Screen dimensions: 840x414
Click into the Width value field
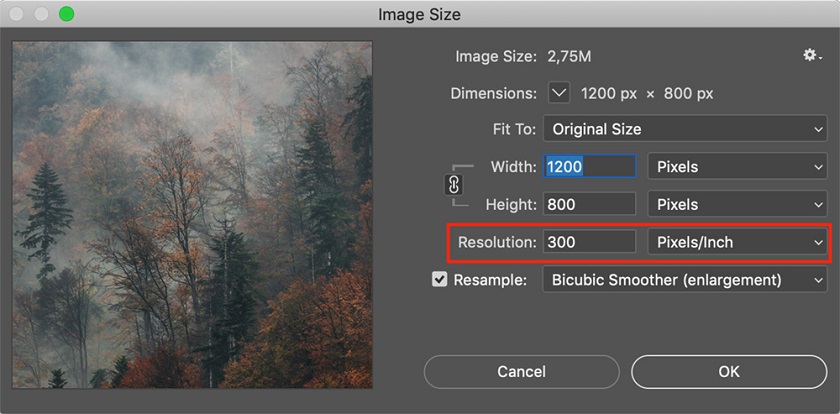pos(589,166)
